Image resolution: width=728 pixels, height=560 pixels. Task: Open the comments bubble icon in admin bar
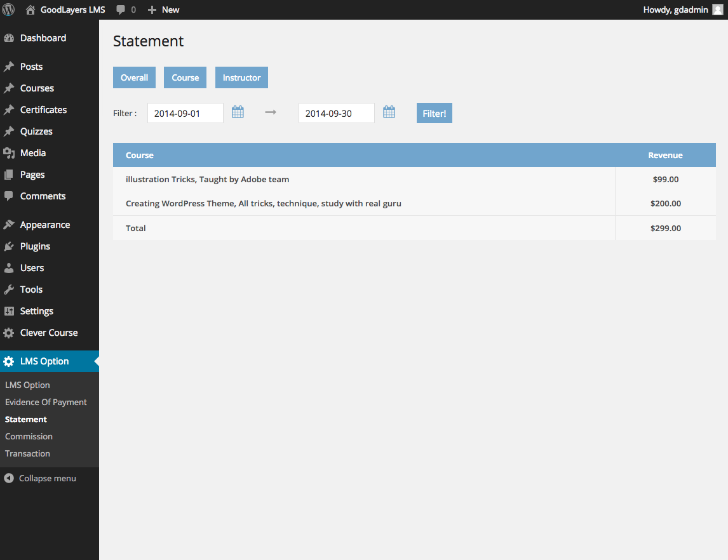click(x=121, y=10)
